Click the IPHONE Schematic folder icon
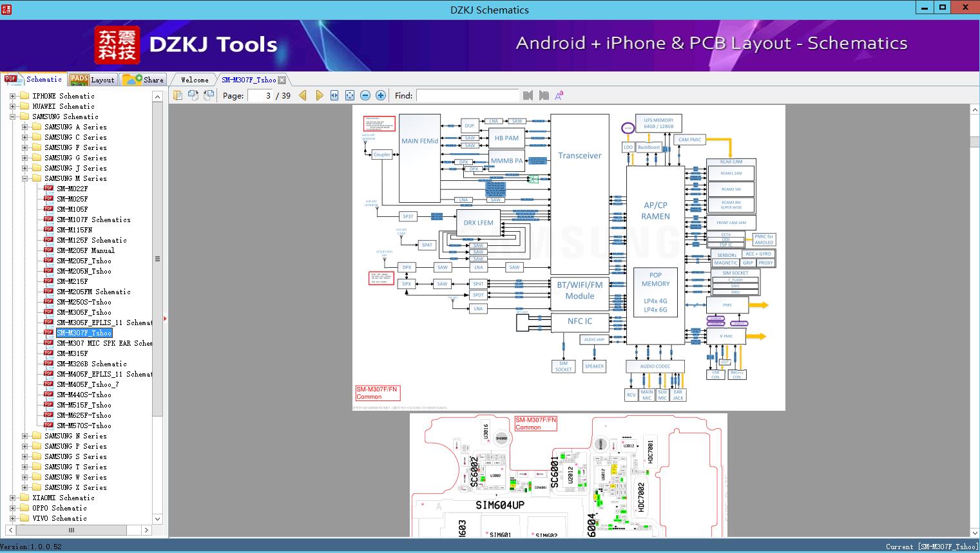The image size is (980, 553). pyautogui.click(x=24, y=96)
